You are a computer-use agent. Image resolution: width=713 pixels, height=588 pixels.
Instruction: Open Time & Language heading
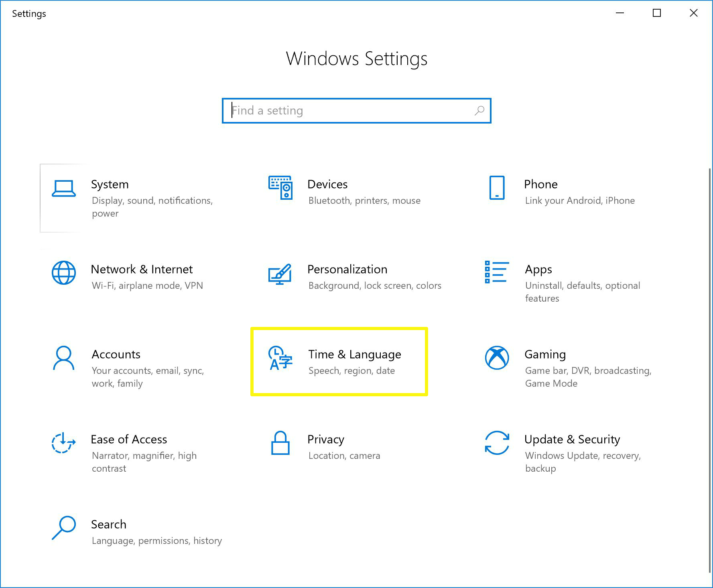(355, 355)
